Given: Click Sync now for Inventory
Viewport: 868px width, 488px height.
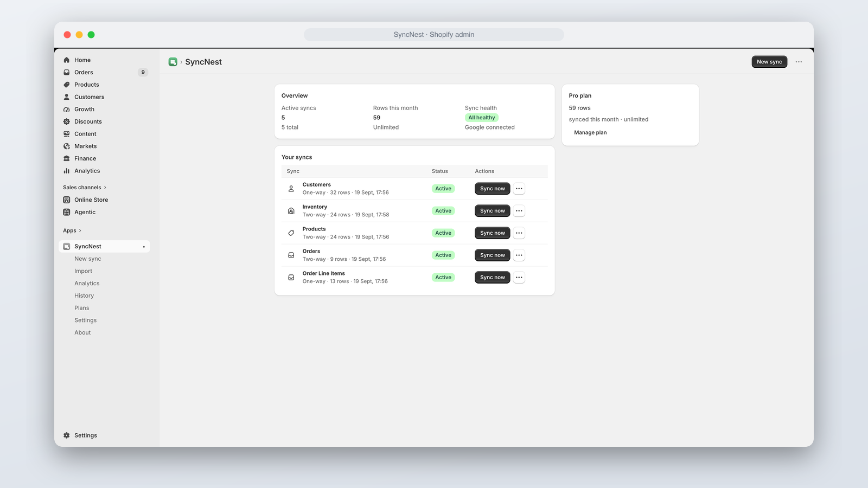Looking at the screenshot, I should click(493, 211).
